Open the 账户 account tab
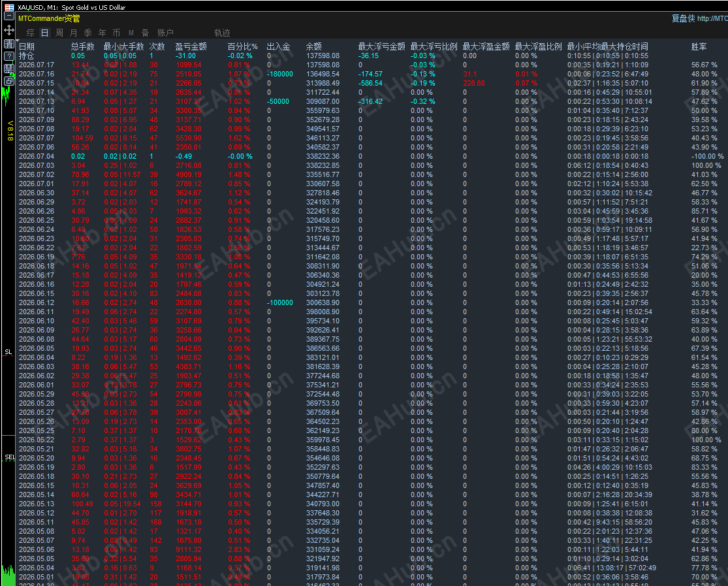The width and height of the screenshot is (728, 586). coord(165,33)
